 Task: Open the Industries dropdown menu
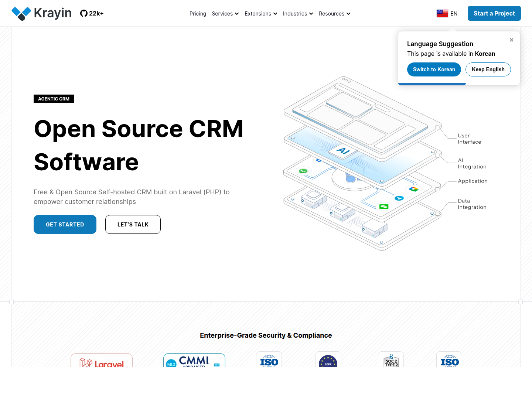point(298,14)
